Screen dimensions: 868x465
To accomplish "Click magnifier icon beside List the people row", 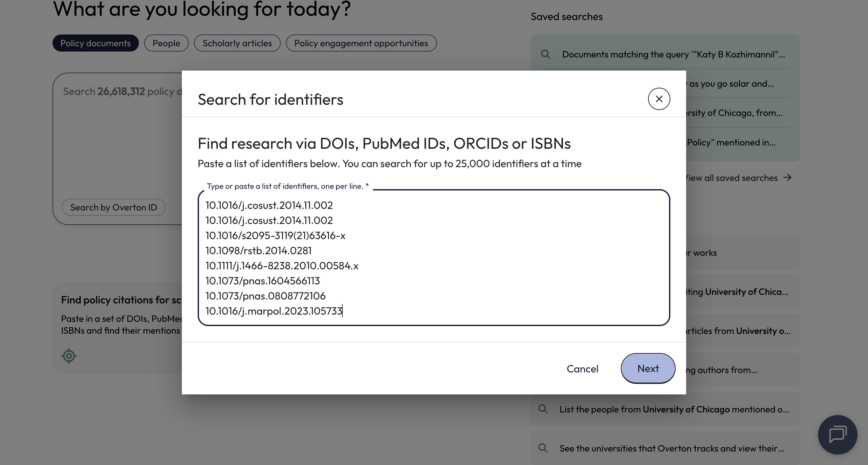I will tap(542, 409).
